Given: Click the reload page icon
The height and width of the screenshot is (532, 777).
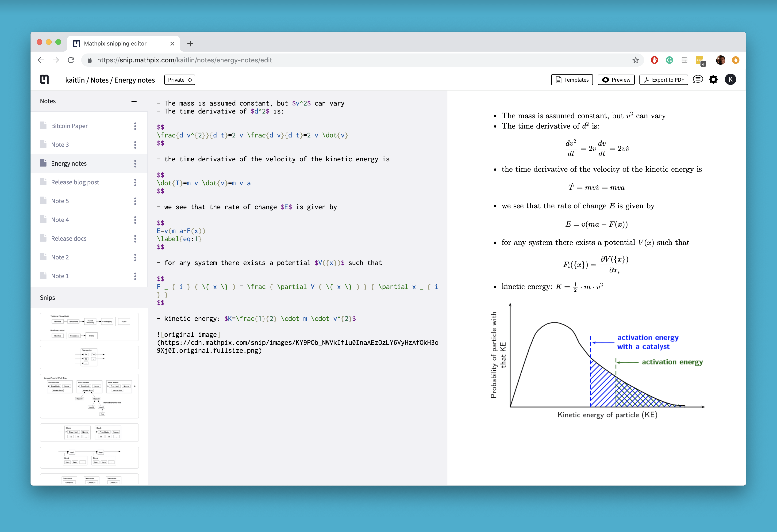Looking at the screenshot, I should coord(71,60).
